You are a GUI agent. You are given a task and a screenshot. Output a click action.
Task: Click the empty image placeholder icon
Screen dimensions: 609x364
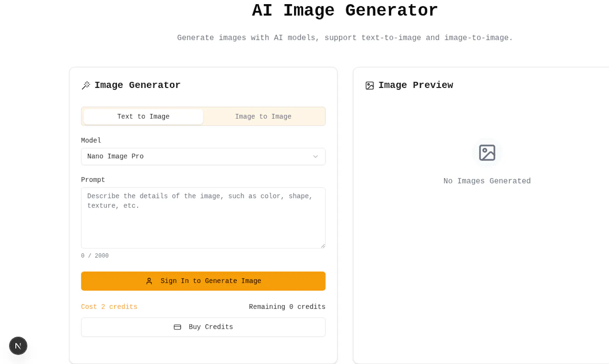pyautogui.click(x=487, y=153)
